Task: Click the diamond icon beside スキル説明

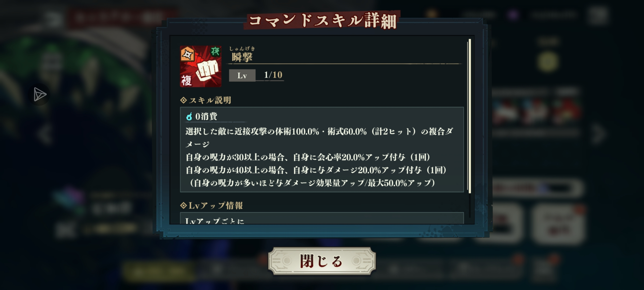Action: 184,100
